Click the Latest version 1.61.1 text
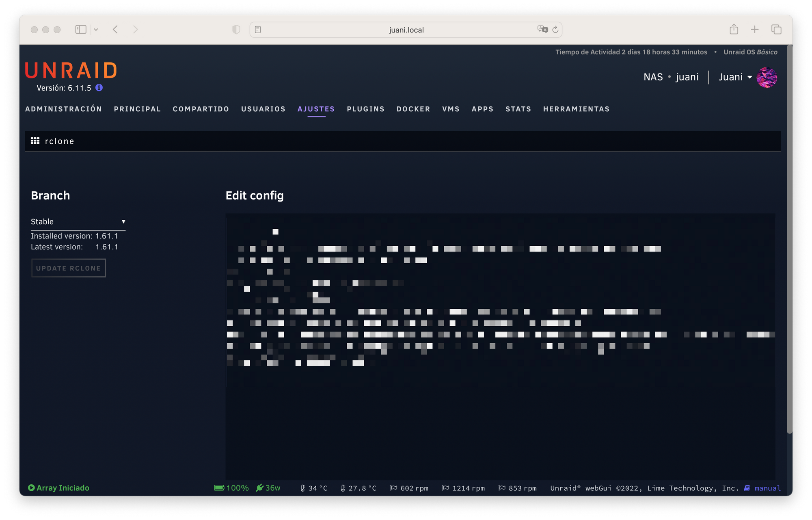 pyautogui.click(x=74, y=247)
